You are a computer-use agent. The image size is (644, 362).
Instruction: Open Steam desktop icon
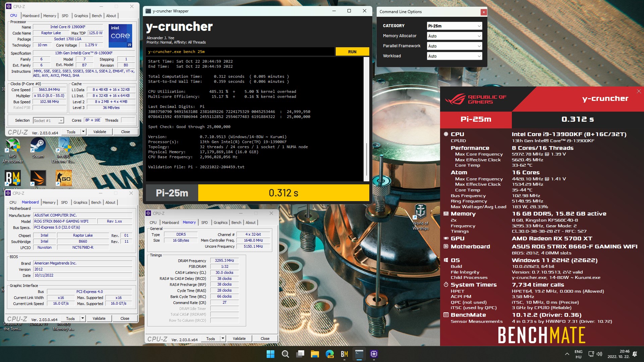click(38, 148)
